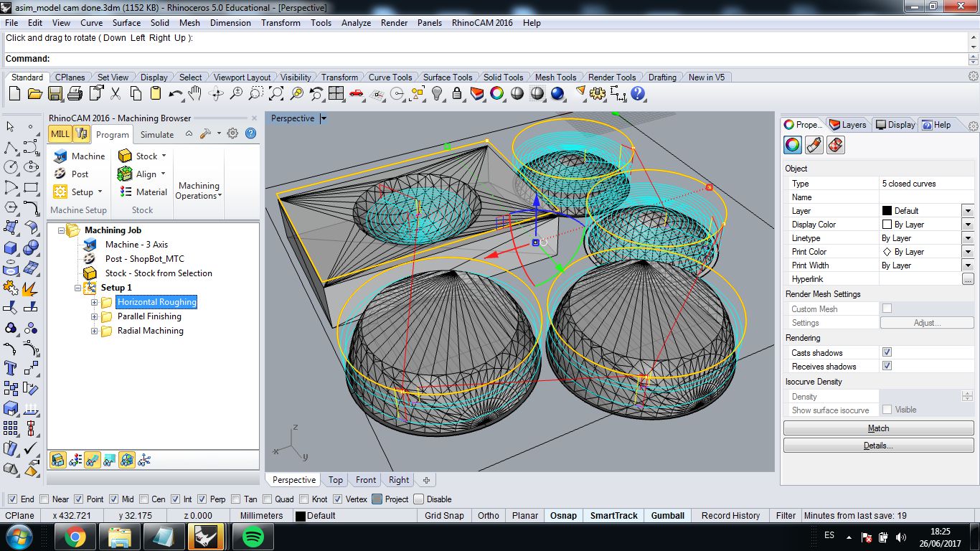Click the 4-viewport layout icon

click(336, 93)
